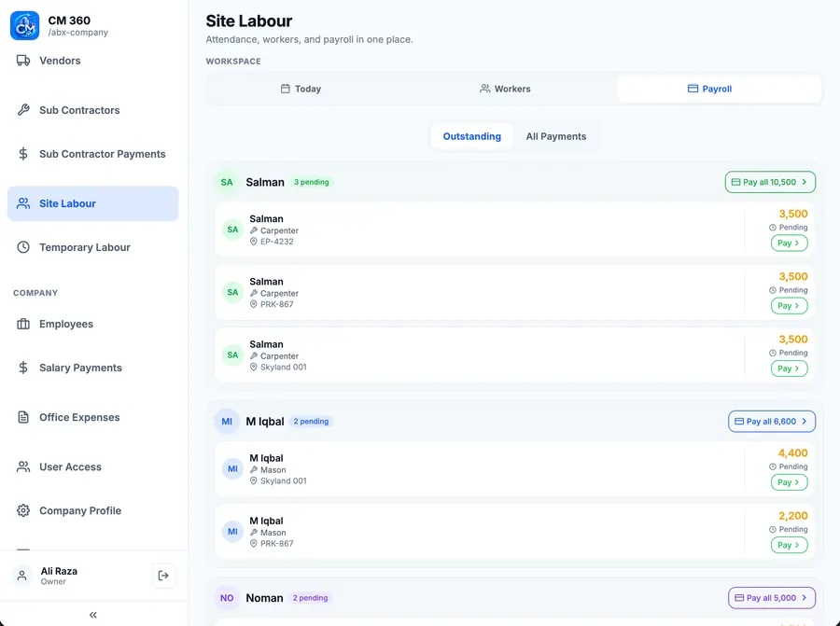Open Company Profile page
840x626 pixels.
92,510
